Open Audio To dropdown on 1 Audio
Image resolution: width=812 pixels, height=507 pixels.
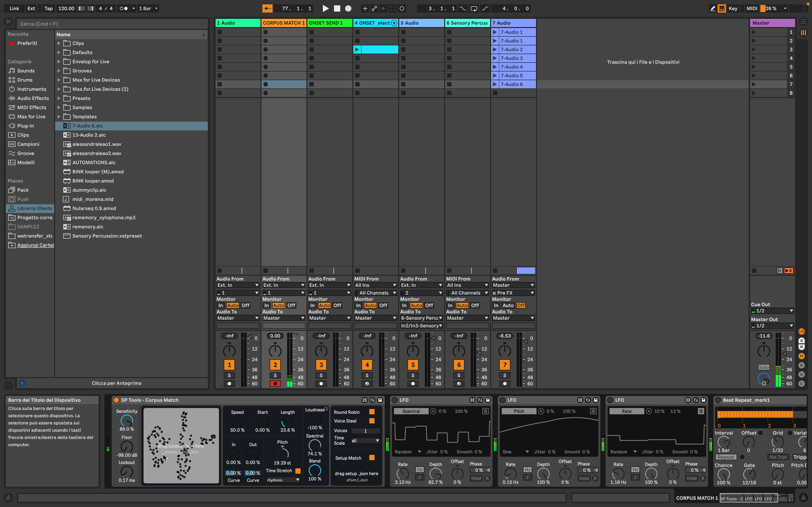coord(238,318)
